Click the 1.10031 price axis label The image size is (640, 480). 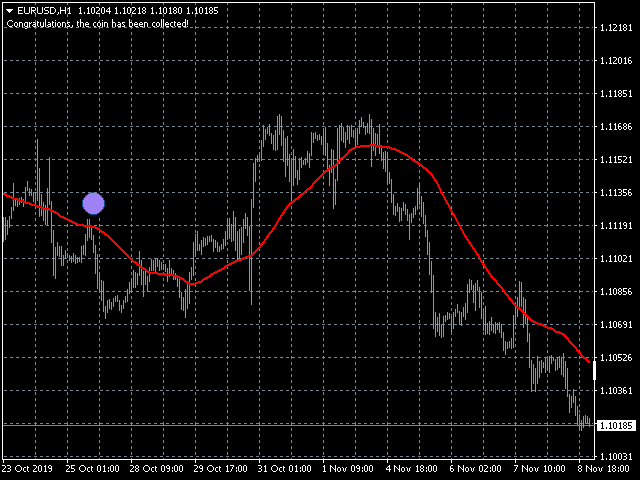point(617,457)
